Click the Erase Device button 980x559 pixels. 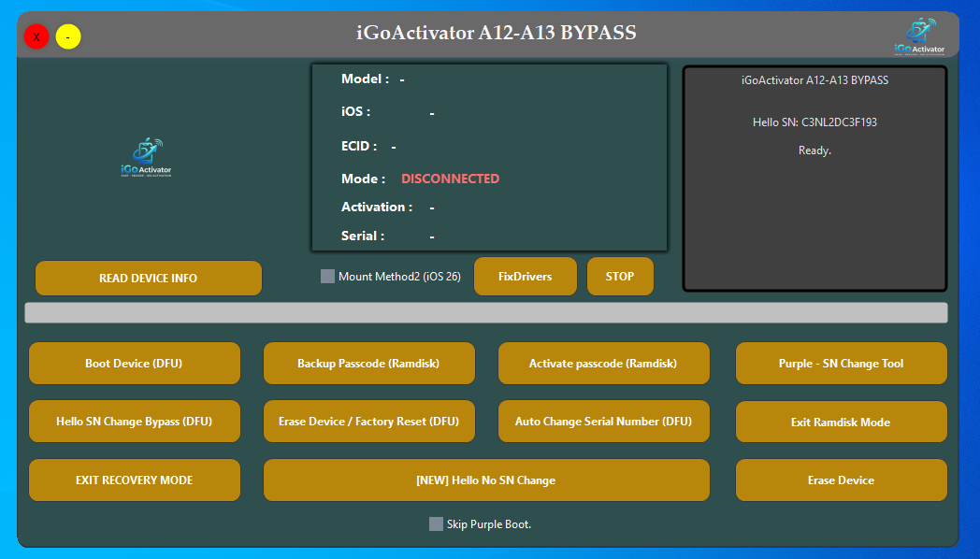(x=842, y=480)
